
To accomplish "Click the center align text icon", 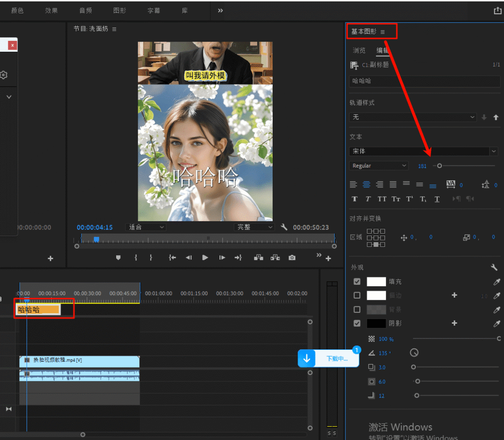I will pyautogui.click(x=366, y=184).
